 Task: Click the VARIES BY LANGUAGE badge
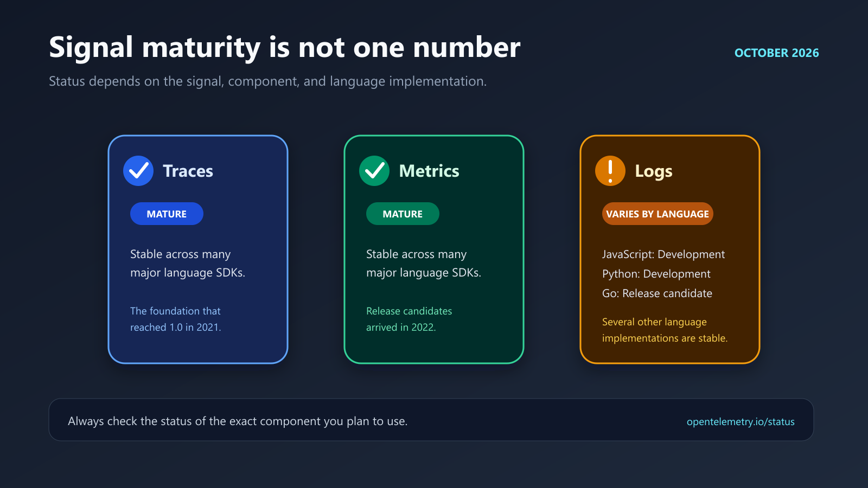pos(658,214)
